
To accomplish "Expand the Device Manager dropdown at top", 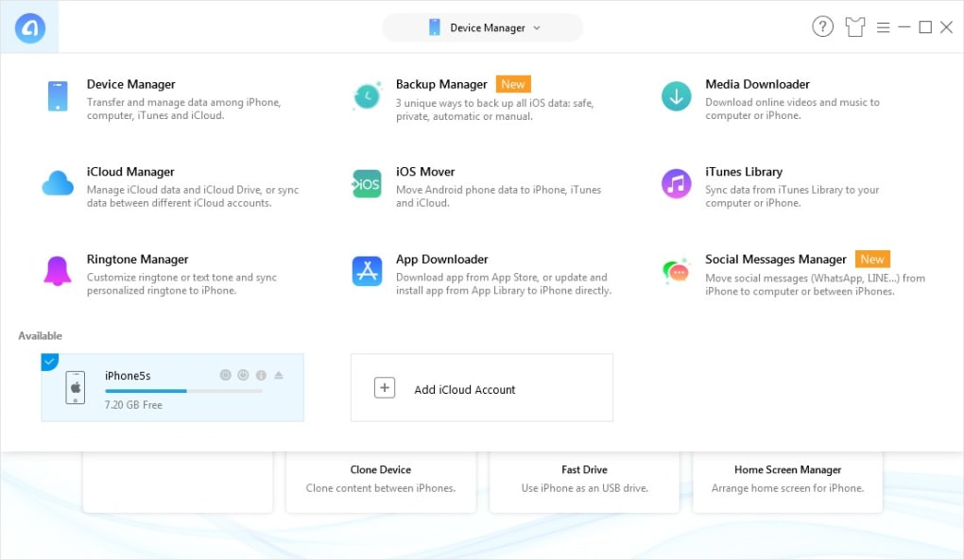I will [537, 28].
